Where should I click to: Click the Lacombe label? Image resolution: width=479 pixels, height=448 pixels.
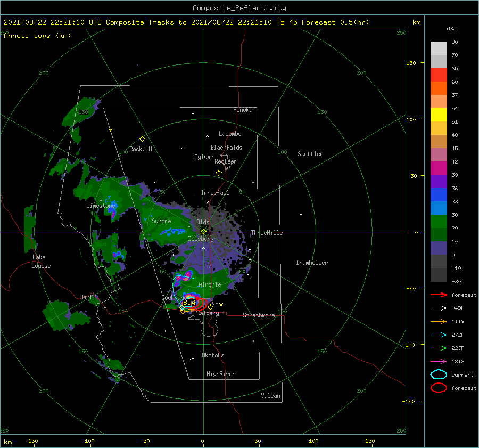[x=230, y=134]
